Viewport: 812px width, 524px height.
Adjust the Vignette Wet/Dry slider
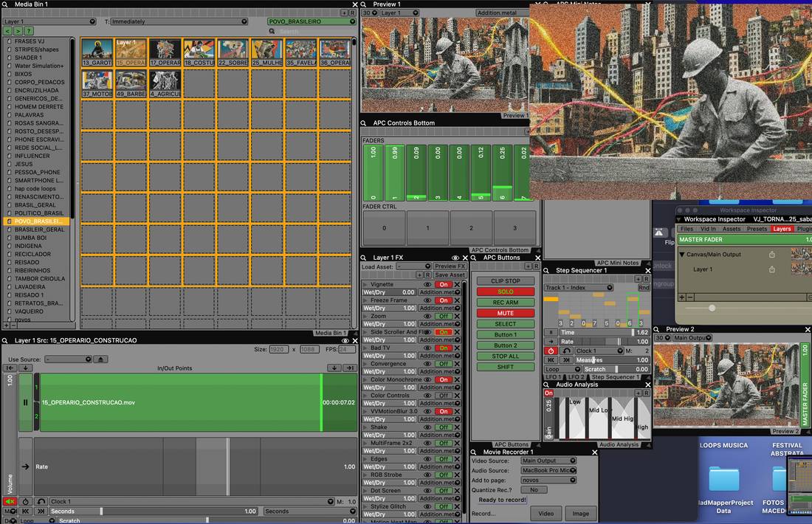[x=390, y=292]
